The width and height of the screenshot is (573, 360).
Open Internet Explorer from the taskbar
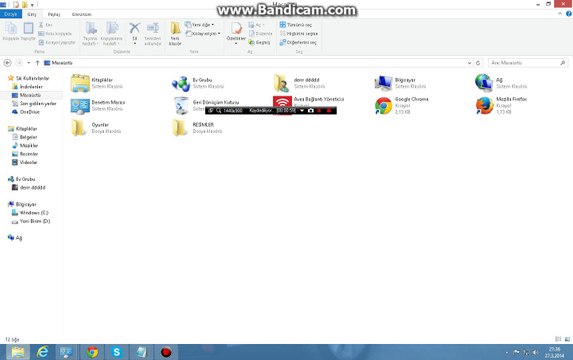point(42,352)
